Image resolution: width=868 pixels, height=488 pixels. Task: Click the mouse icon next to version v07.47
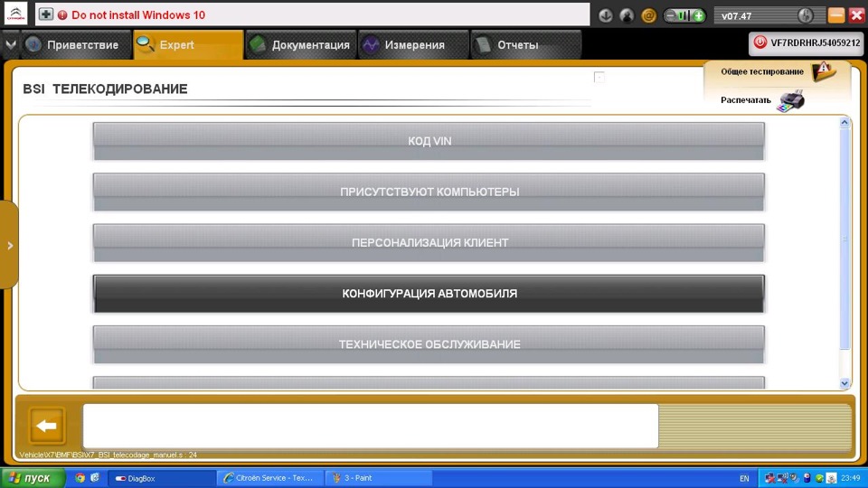pyautogui.click(x=806, y=15)
